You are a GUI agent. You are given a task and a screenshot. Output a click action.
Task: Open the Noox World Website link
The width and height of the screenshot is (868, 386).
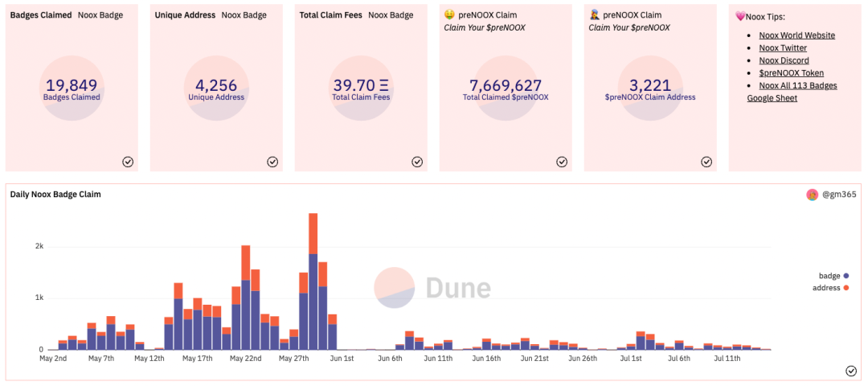(796, 35)
